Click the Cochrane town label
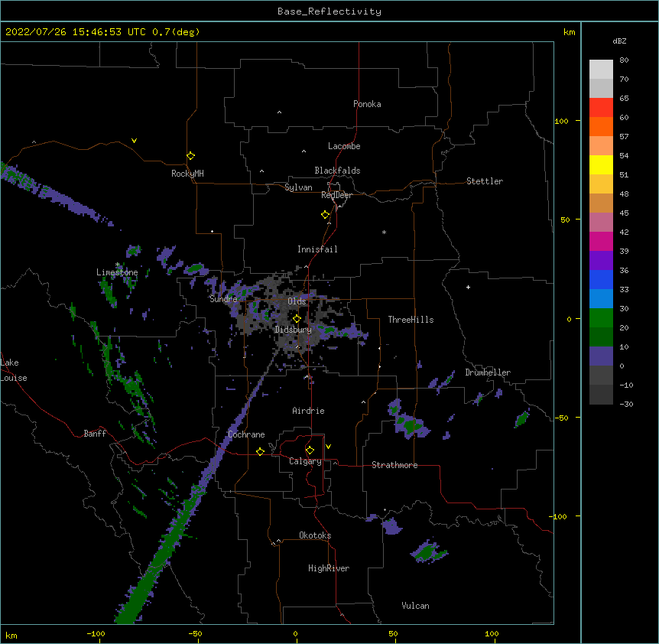The image size is (659, 644). [x=246, y=434]
